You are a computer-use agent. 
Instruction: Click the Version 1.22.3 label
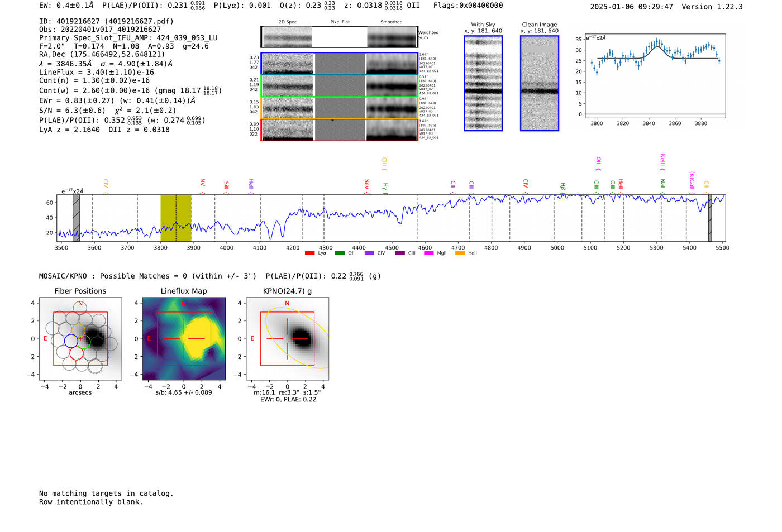[712, 7]
